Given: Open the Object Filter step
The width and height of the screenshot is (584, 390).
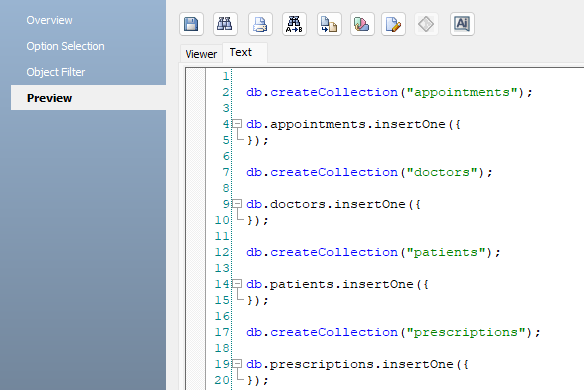Looking at the screenshot, I should pyautogui.click(x=55, y=72).
